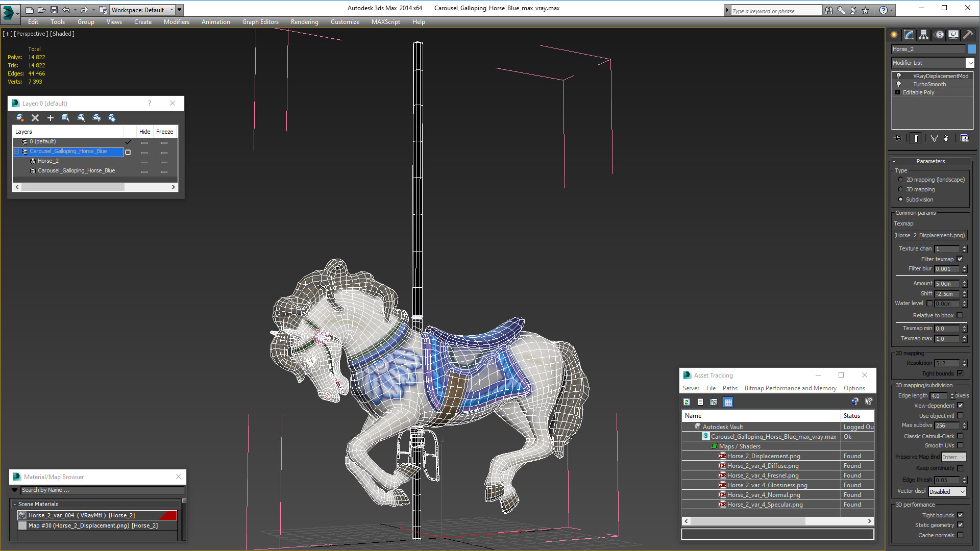
Task: Enable Classic Catmull-Clark checkbox
Action: (x=961, y=436)
